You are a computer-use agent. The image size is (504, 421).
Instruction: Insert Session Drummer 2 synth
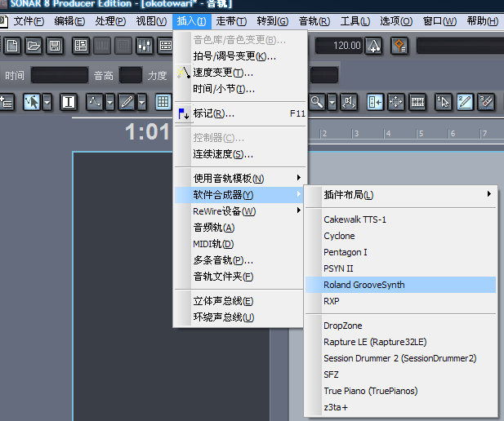[x=400, y=358]
